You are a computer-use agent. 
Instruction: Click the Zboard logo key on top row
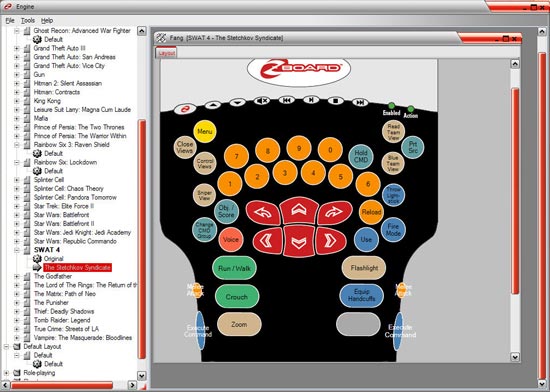[x=185, y=109]
